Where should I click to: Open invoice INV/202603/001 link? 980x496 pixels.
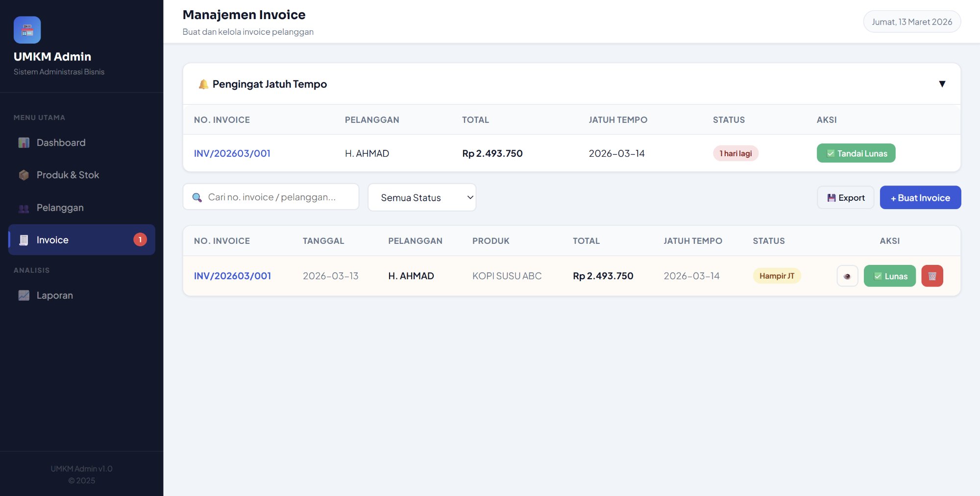point(232,276)
